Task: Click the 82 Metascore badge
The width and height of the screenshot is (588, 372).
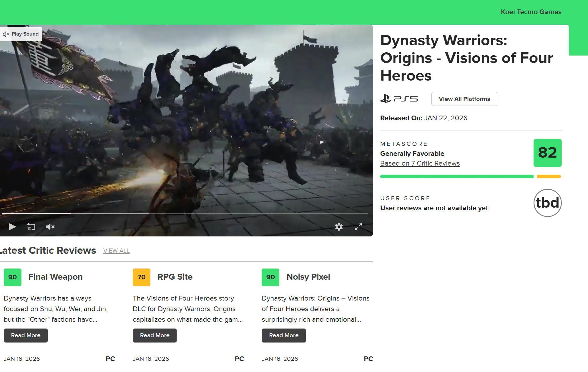Action: click(x=547, y=153)
